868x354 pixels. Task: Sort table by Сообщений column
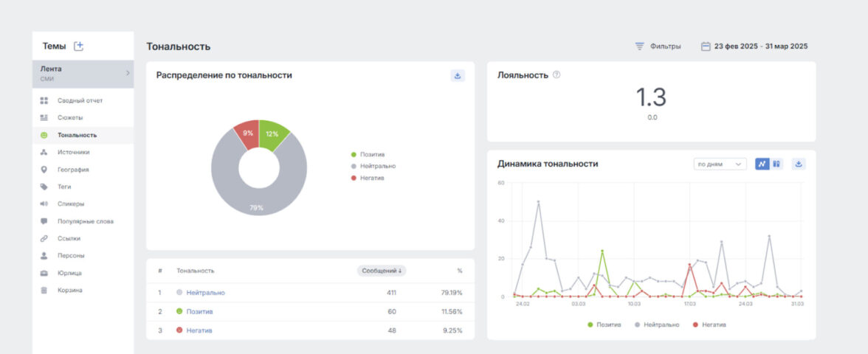pyautogui.click(x=382, y=271)
